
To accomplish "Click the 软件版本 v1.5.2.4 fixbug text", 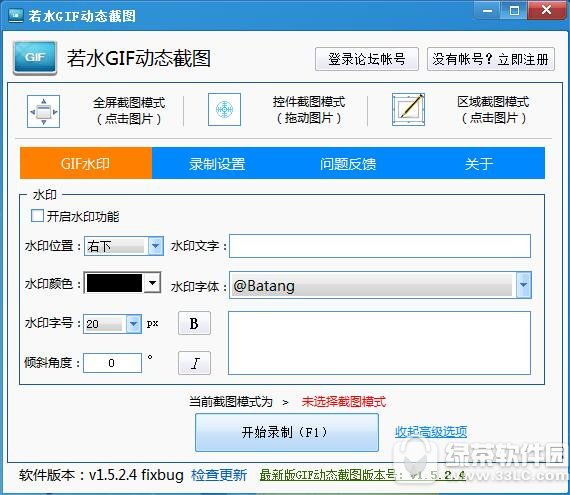I will (101, 475).
